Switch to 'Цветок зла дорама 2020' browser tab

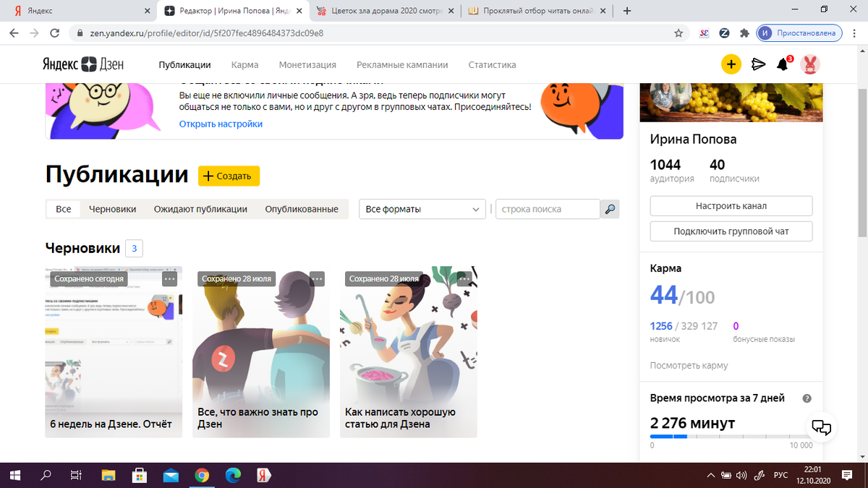point(386,11)
